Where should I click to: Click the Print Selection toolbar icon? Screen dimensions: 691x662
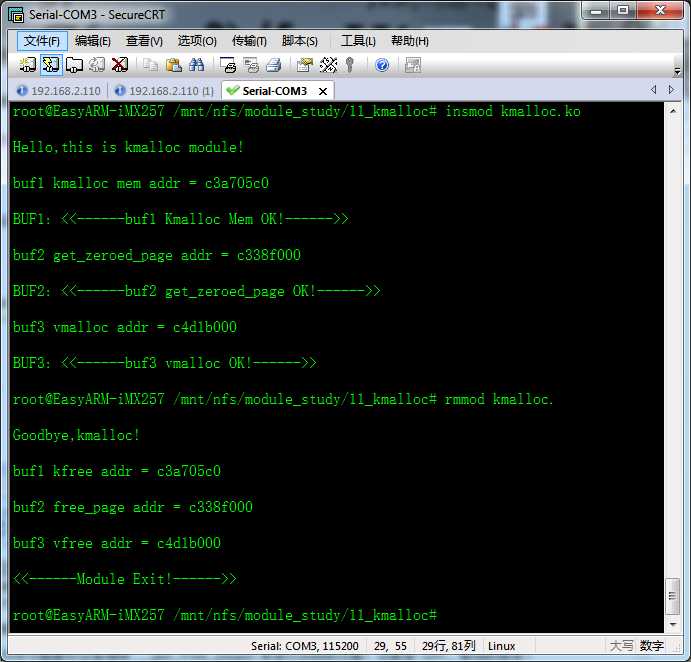[251, 65]
